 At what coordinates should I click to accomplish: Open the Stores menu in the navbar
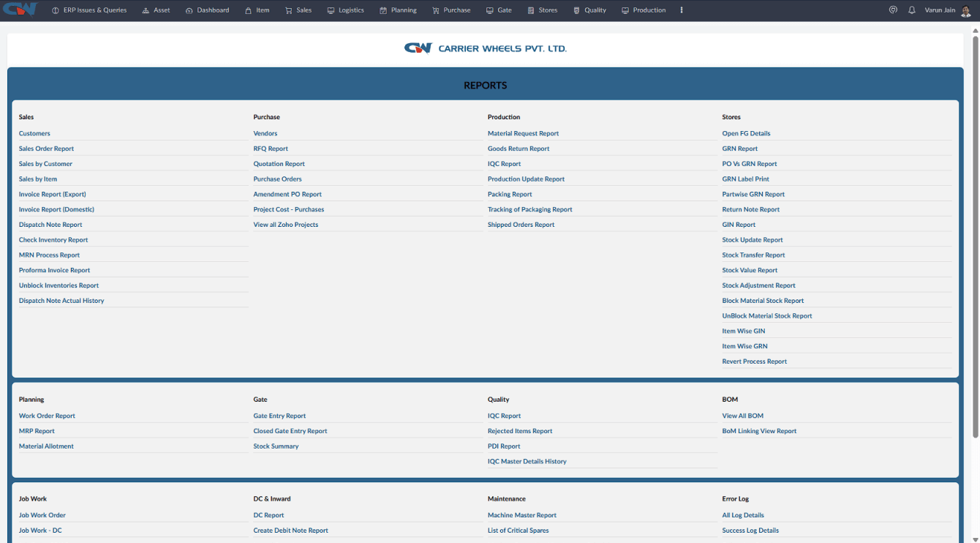(542, 10)
